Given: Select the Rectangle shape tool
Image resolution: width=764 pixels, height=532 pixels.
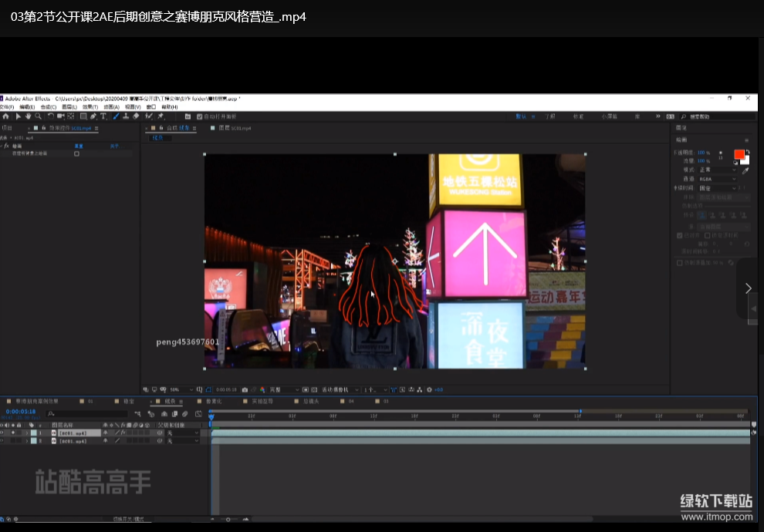Looking at the screenshot, I should [x=83, y=116].
